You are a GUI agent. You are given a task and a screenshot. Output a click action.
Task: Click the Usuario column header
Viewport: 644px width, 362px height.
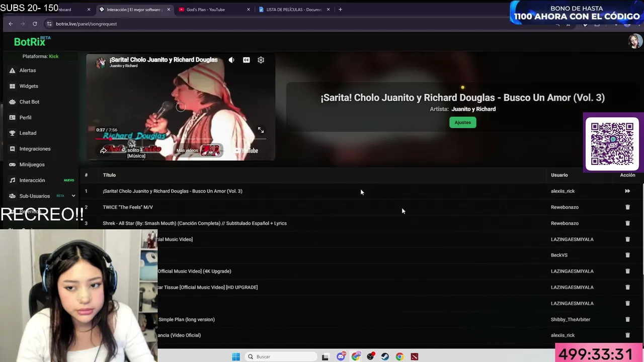(559, 175)
